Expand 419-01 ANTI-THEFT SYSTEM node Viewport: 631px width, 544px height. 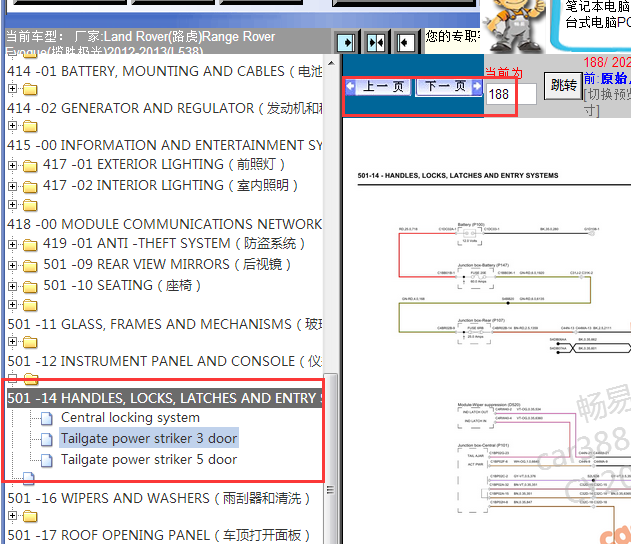[x=12, y=244]
